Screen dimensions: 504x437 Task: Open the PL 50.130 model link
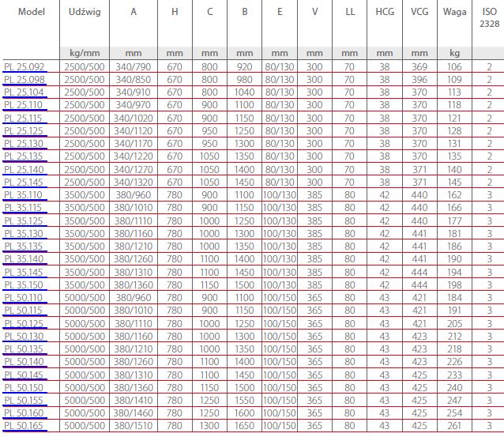coord(24,337)
